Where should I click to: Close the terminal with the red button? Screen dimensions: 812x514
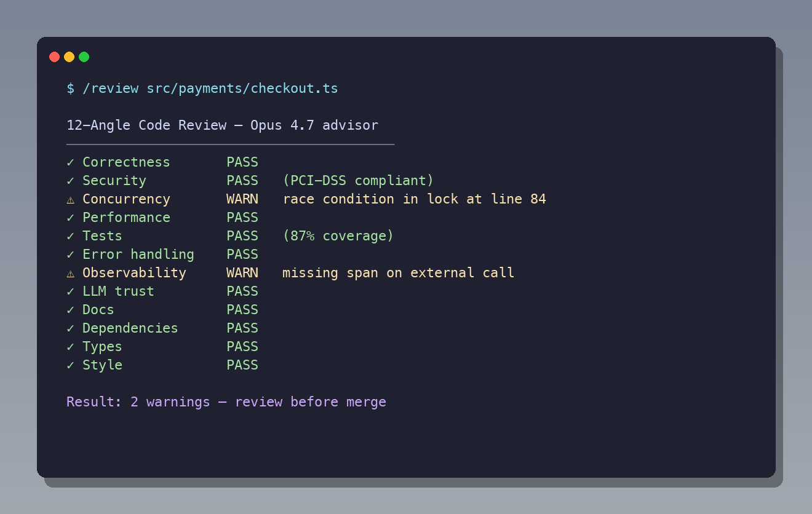pos(55,57)
